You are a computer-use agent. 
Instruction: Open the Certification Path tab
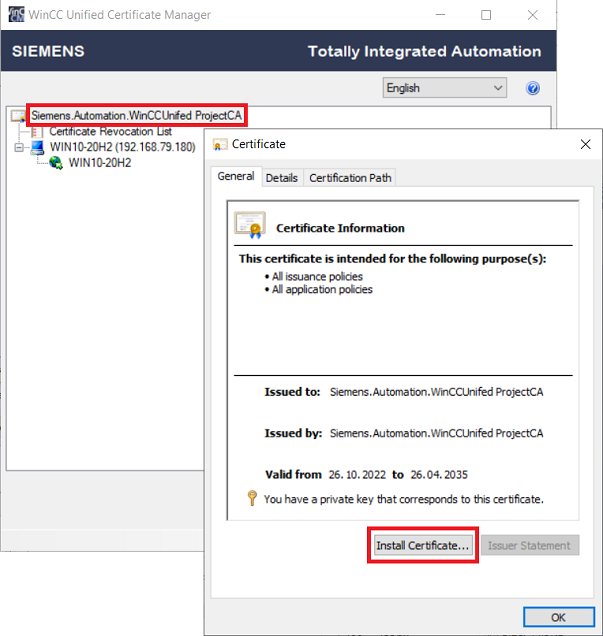click(x=350, y=178)
